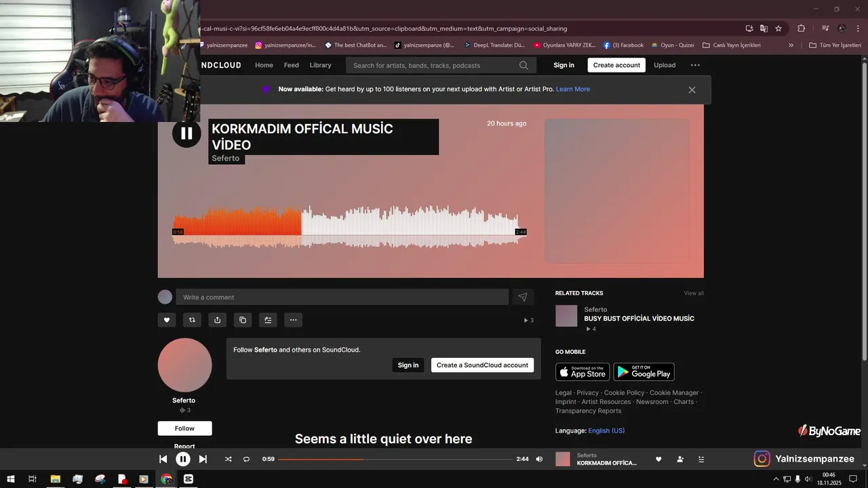868x488 pixels.
Task: Search using the magnifier icon in the search bar
Action: (524, 65)
